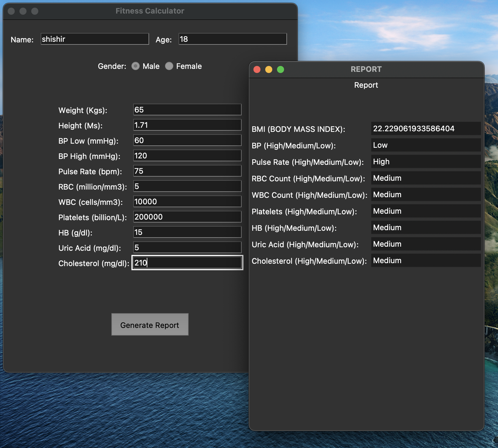The height and width of the screenshot is (448, 498).
Task: Focus the Age input field
Action: tap(233, 39)
